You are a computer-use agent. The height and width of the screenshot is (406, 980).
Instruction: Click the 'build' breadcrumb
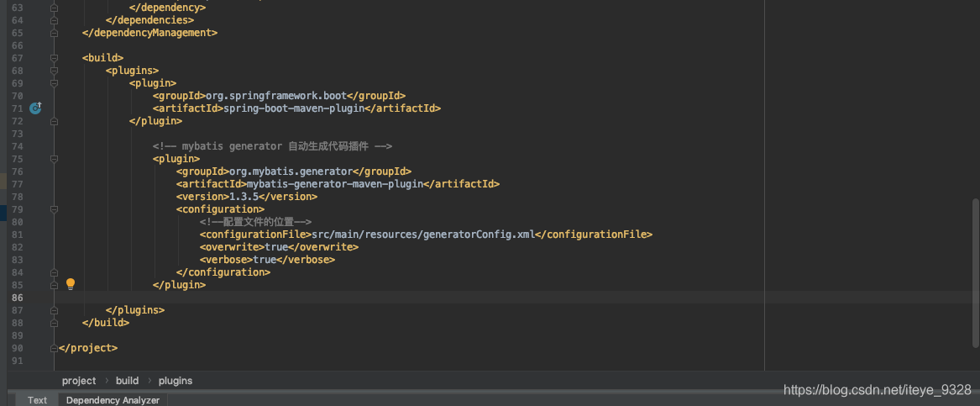128,380
